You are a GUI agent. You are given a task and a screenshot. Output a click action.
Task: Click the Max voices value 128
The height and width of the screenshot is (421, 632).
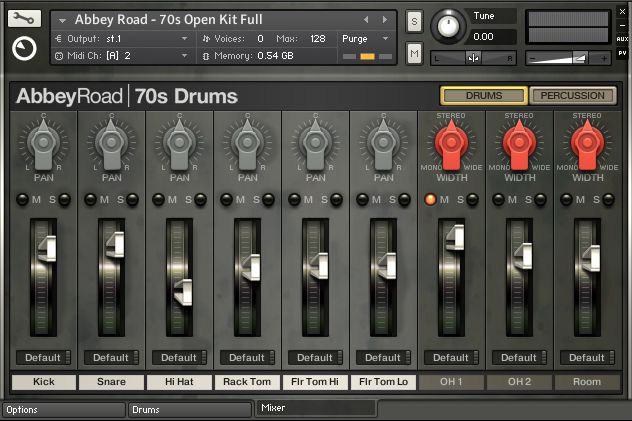(318, 39)
